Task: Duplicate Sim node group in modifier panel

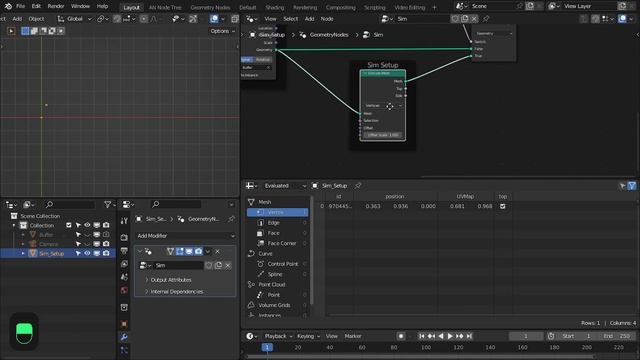Action: [218, 265]
